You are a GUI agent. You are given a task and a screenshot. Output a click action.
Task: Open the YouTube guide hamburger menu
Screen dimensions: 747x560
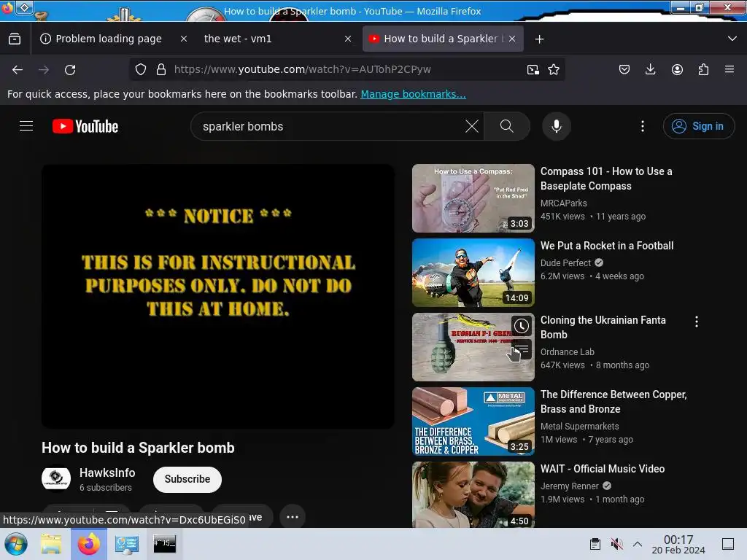26,126
